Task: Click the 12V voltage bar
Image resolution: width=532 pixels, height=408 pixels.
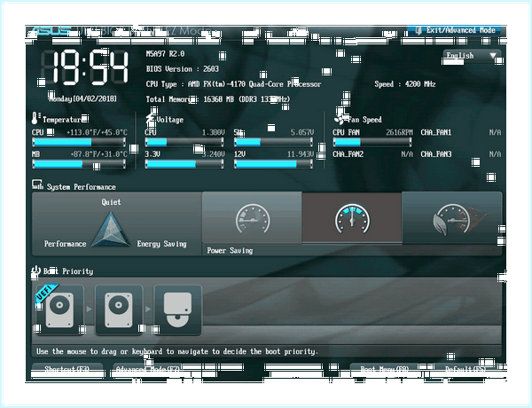Action: (x=273, y=164)
